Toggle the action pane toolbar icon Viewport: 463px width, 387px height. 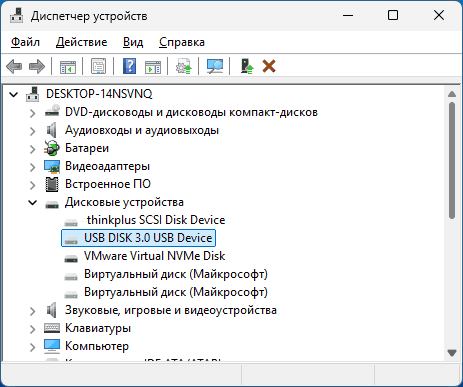pos(153,66)
